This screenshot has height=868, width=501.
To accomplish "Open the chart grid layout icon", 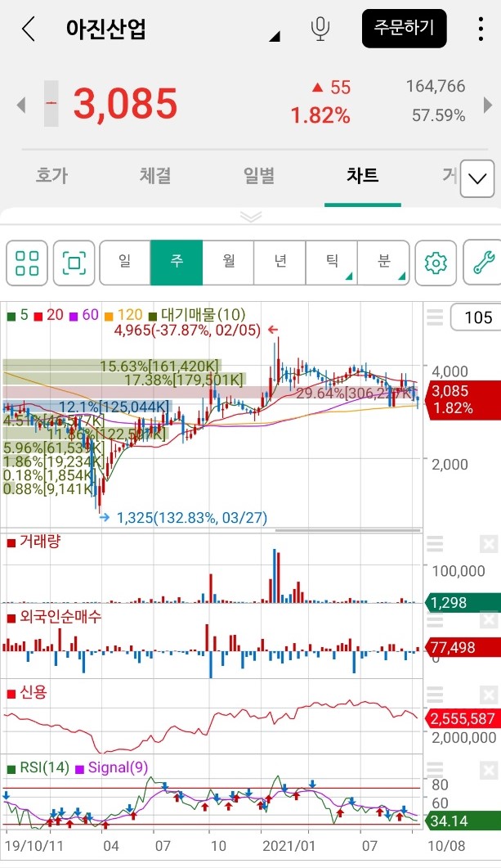I will 27,263.
